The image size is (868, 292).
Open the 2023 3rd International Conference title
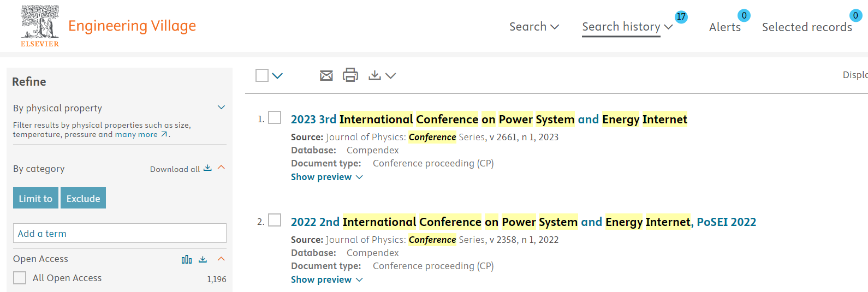[489, 119]
